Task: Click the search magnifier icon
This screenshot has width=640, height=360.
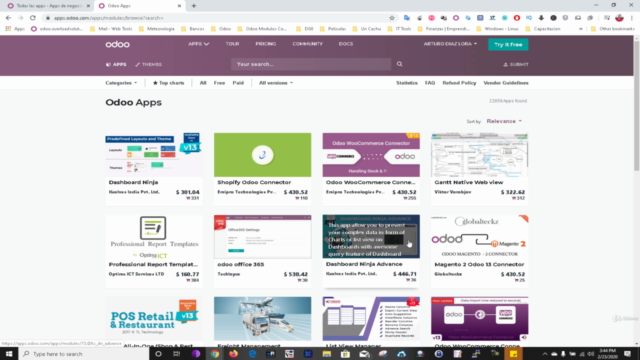Action: [x=400, y=64]
